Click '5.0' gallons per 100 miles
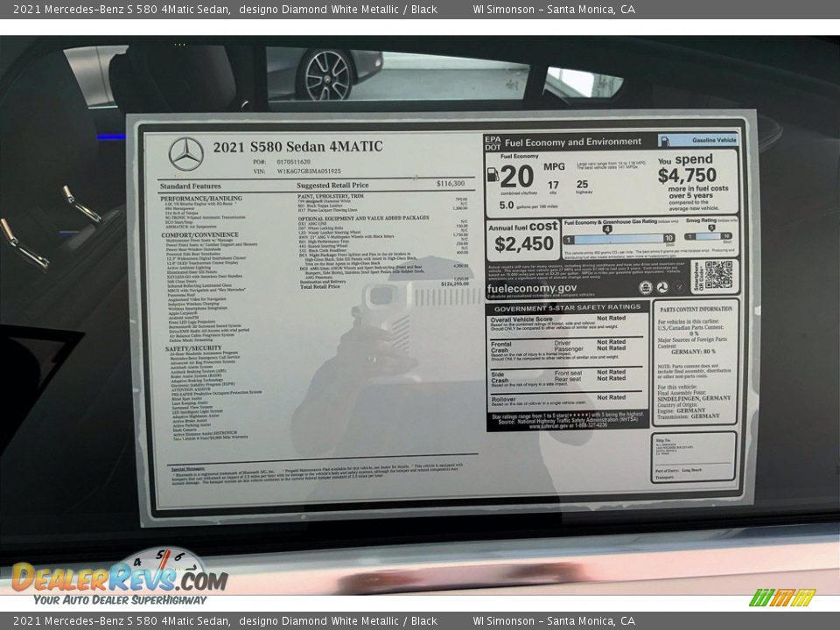The width and height of the screenshot is (840, 630). pos(507,205)
